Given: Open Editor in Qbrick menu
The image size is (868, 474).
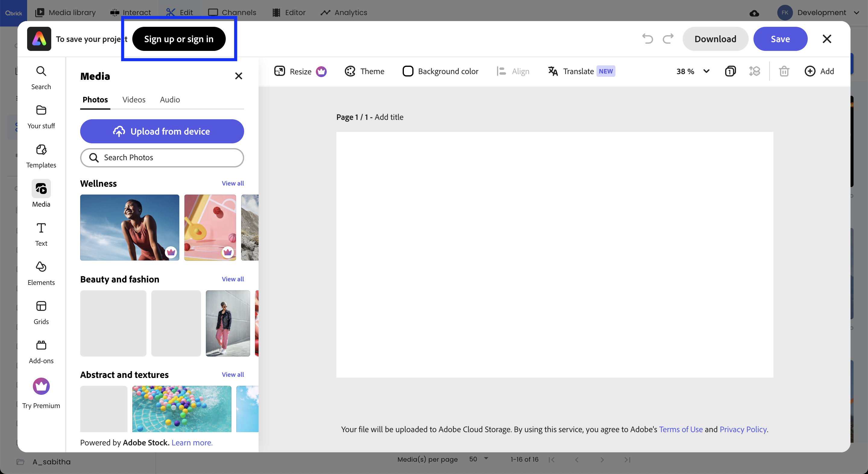Looking at the screenshot, I should (x=289, y=12).
